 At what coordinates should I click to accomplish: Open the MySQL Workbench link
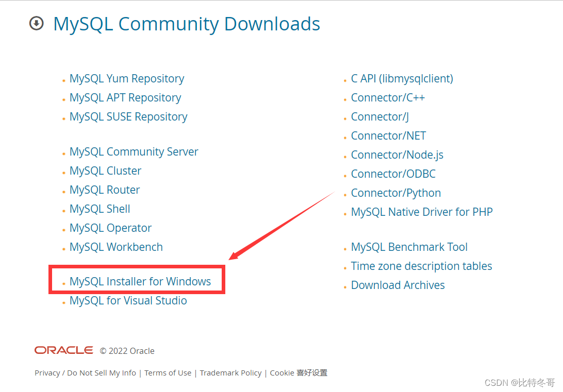[x=117, y=247]
